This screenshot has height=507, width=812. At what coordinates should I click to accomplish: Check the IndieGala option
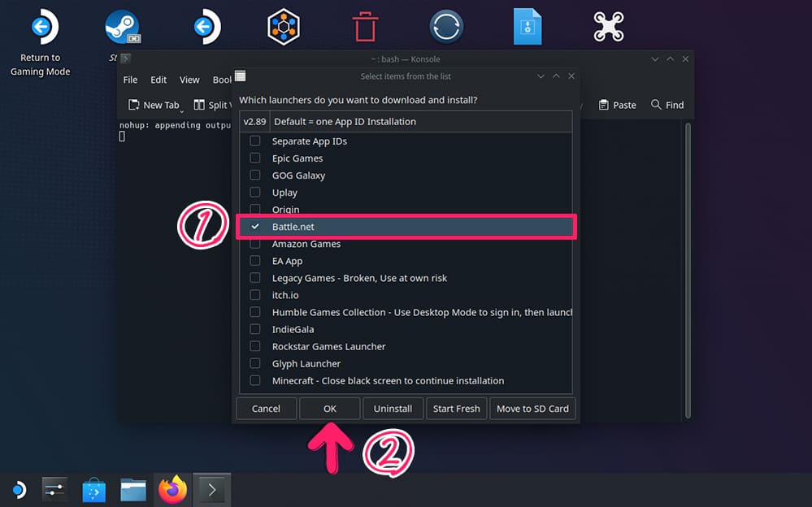(254, 329)
